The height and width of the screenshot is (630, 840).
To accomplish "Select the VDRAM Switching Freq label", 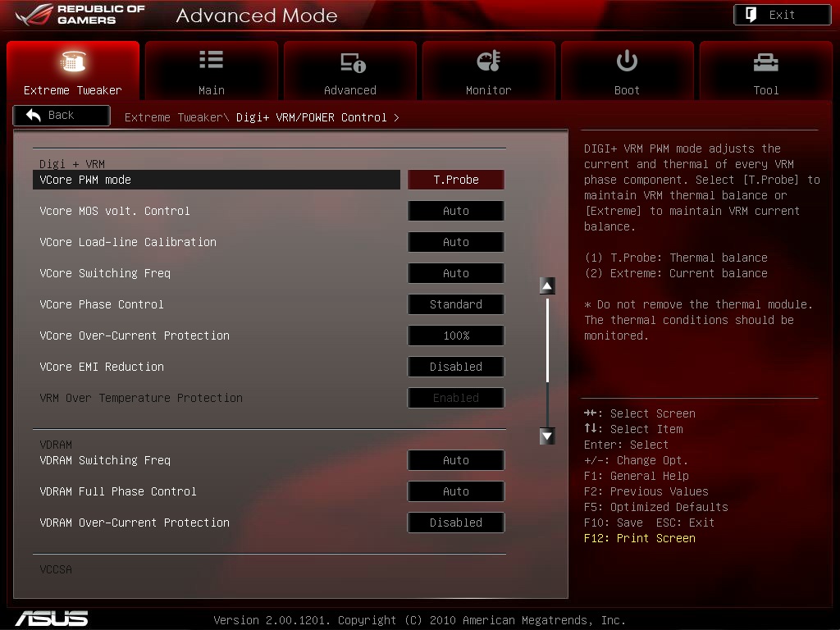I will [105, 460].
